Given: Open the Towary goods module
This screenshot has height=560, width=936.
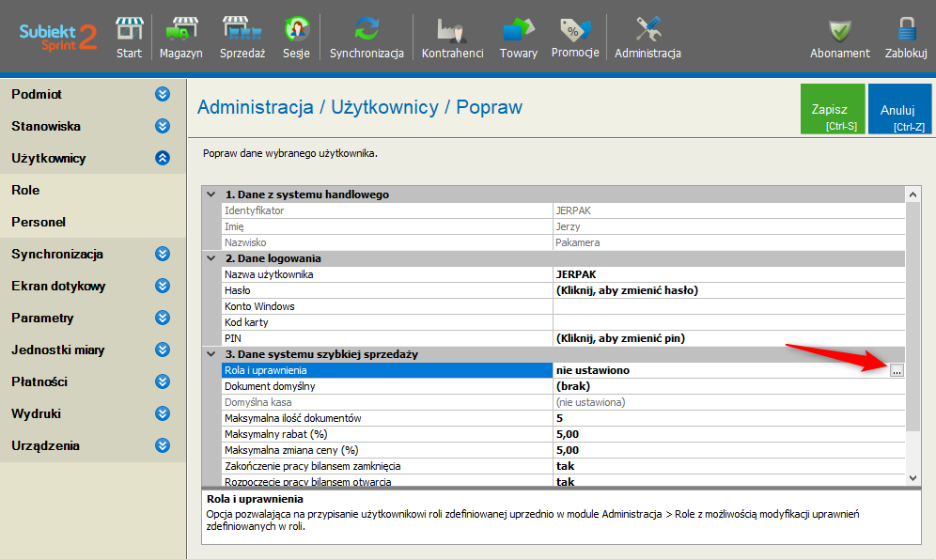Looking at the screenshot, I should 519,37.
